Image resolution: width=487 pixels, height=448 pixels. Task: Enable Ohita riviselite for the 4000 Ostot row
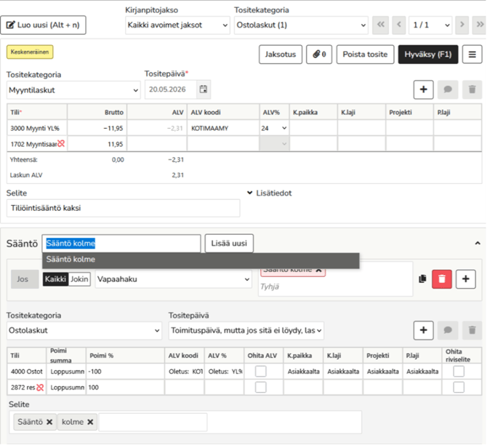[x=458, y=371]
